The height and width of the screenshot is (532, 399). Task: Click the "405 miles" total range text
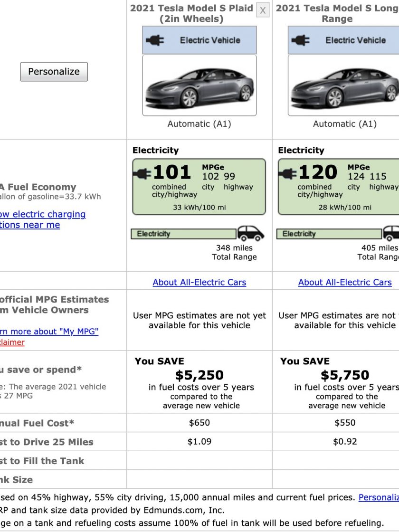pos(380,247)
